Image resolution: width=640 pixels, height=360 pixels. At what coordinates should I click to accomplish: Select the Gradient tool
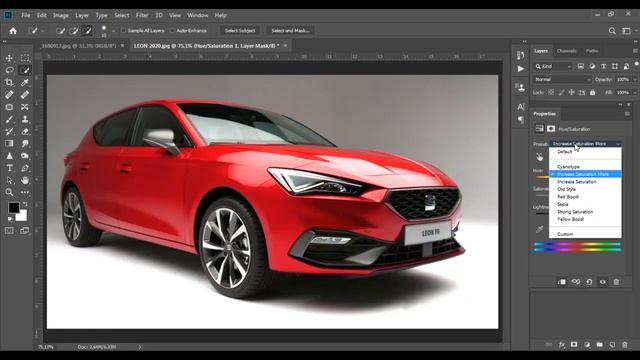point(9,143)
